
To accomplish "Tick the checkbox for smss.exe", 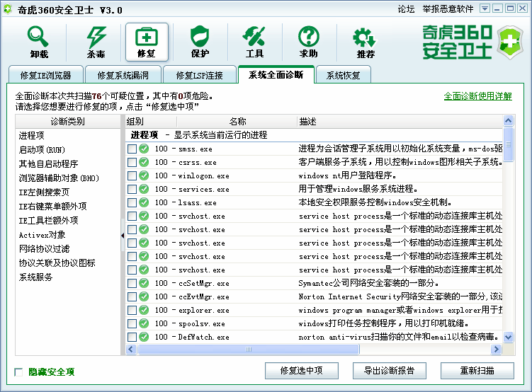I will click(x=132, y=149).
